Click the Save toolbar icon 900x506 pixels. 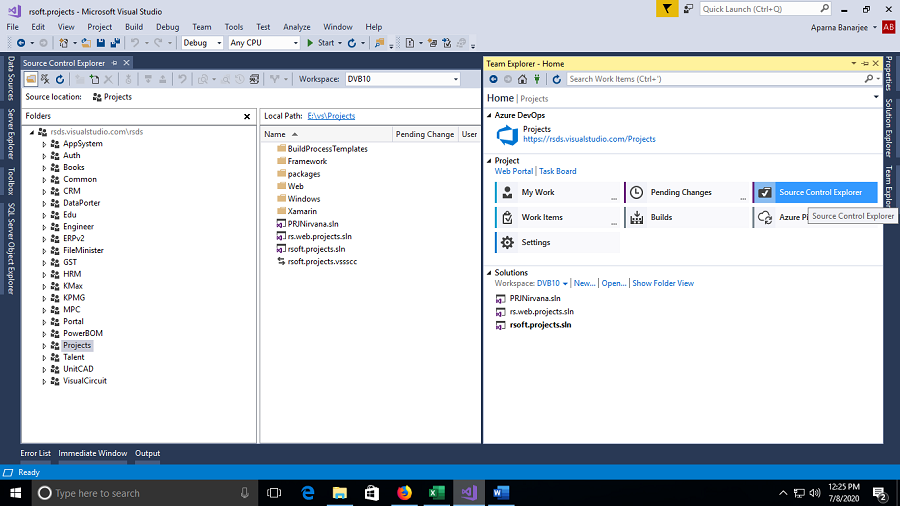tap(100, 43)
